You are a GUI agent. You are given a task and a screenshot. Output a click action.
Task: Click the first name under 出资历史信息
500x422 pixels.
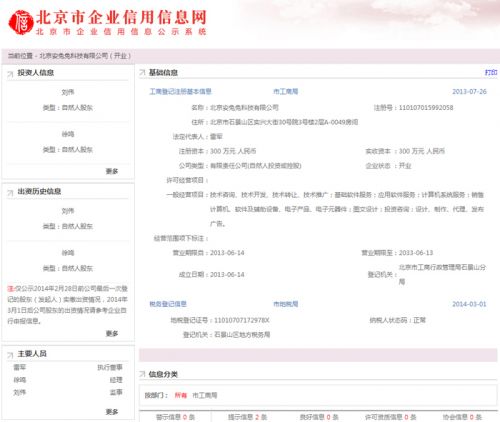coord(68,211)
